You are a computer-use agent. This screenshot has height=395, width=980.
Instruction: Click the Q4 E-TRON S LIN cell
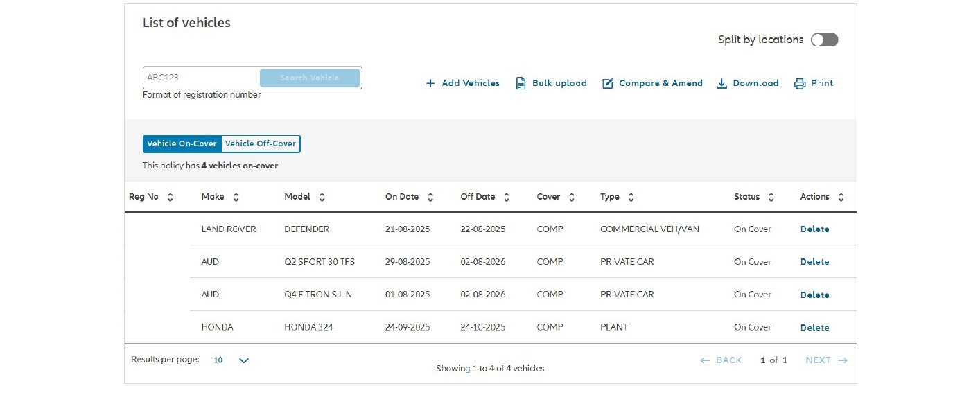pyautogui.click(x=318, y=295)
